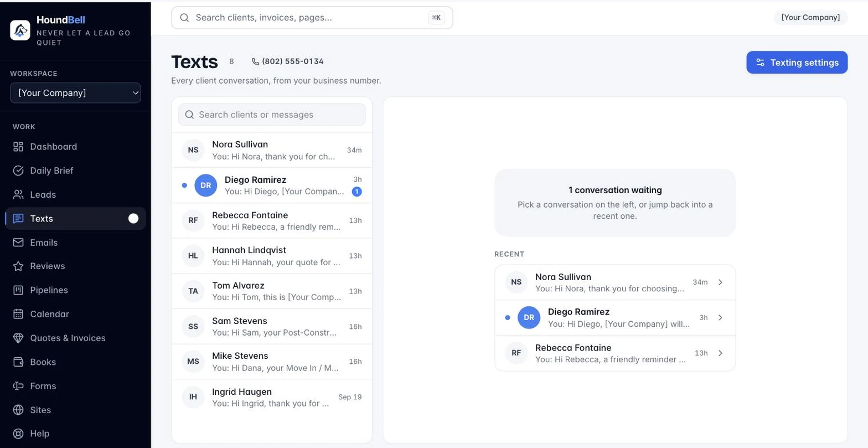This screenshot has height=448, width=868.
Task: Open Rebecca Fontaine conversation in left list
Action: pos(272,221)
